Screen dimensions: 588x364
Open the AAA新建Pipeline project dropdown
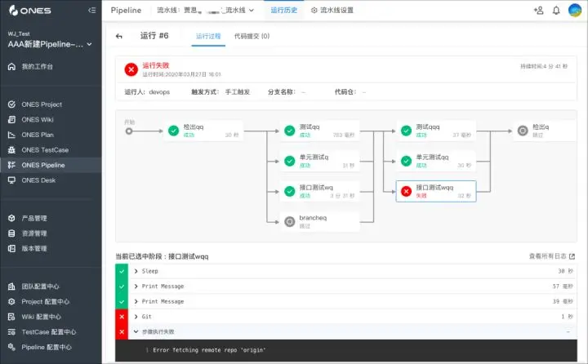point(50,44)
